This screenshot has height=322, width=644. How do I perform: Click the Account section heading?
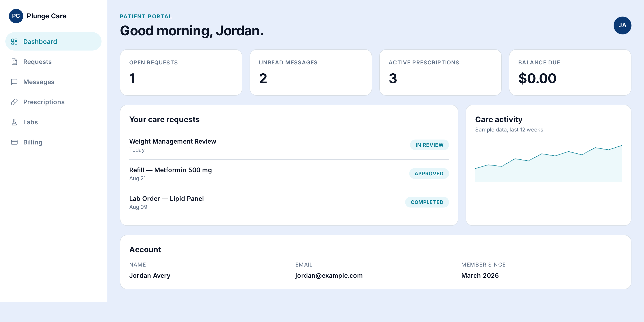tap(145, 250)
